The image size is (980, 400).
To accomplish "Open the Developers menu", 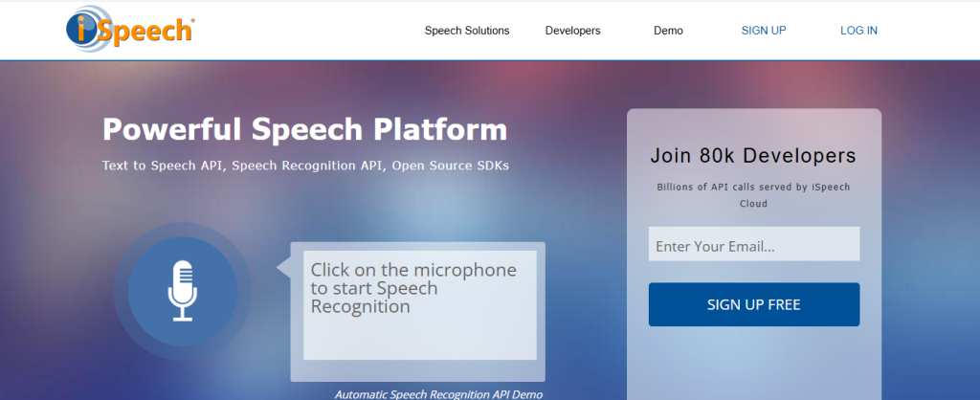I will pyautogui.click(x=572, y=31).
